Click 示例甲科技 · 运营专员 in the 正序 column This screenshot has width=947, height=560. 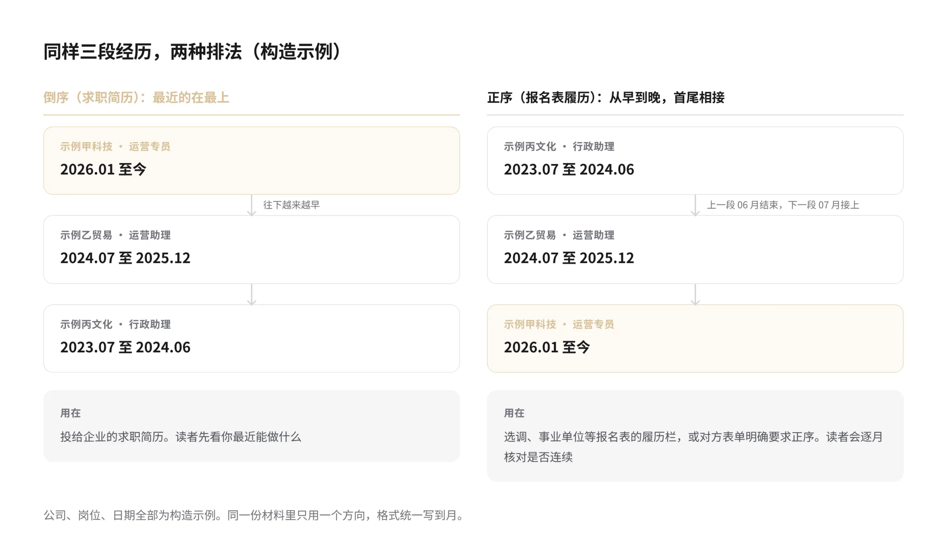coord(559,324)
